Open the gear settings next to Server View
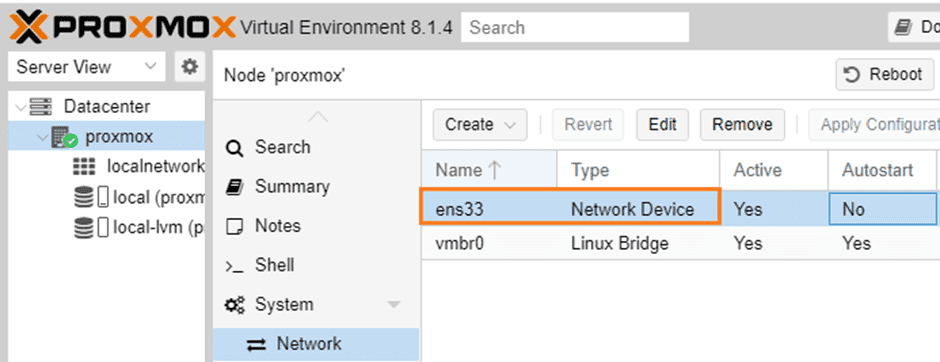The height and width of the screenshot is (362, 940). tap(189, 67)
